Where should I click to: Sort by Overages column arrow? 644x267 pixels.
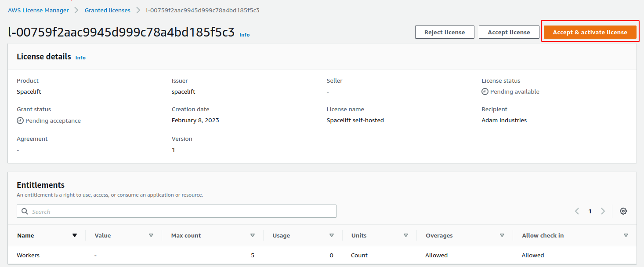click(x=502, y=235)
